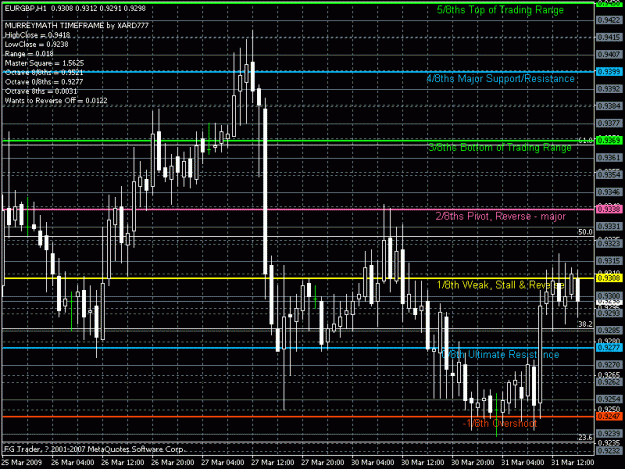This screenshot has height=469, width=625.
Task: Select the "5/8ths Top of Trading Range" label
Action: pyautogui.click(x=500, y=10)
